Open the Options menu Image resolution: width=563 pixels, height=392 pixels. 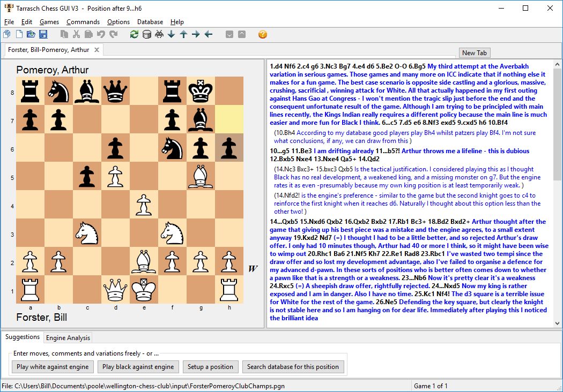(x=118, y=22)
